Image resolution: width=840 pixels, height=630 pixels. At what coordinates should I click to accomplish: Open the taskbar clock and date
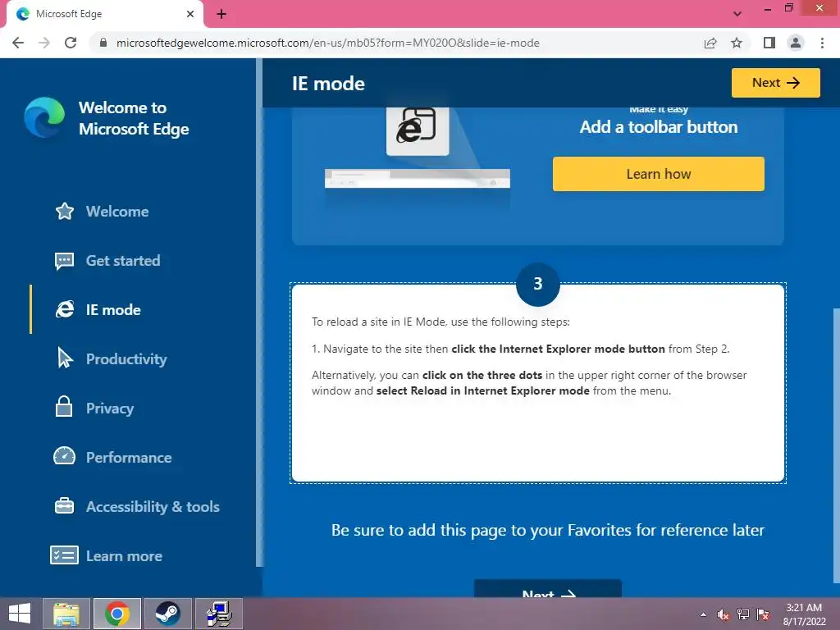tap(804, 614)
